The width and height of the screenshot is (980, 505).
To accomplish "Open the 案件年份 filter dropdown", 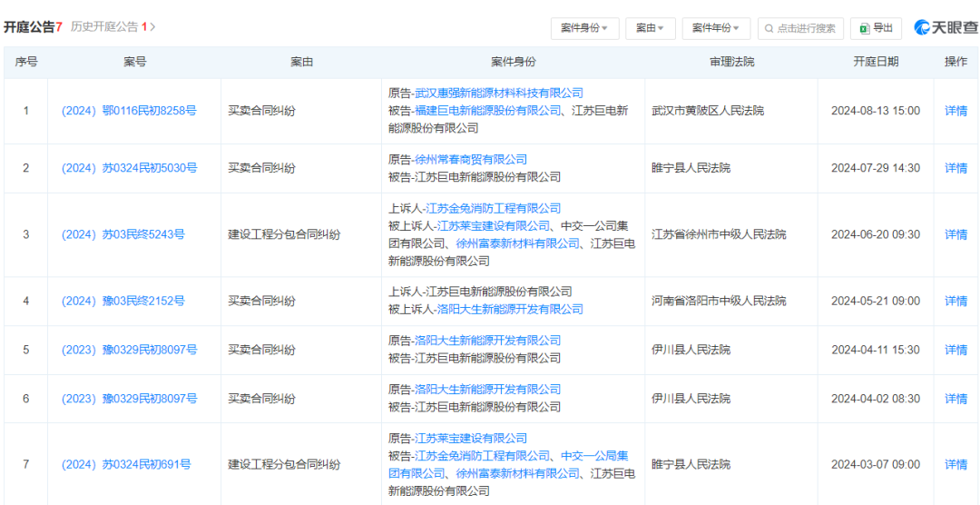I will coord(716,28).
